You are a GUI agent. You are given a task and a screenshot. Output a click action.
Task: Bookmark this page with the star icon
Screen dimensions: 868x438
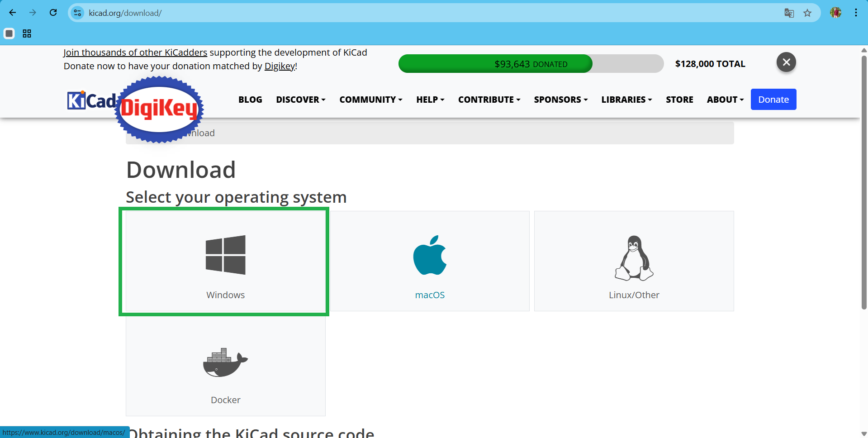click(x=807, y=13)
